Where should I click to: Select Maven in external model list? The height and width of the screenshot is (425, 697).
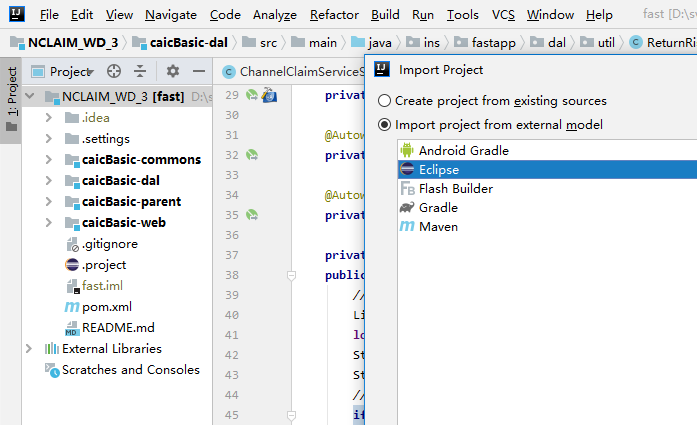click(x=548, y=226)
